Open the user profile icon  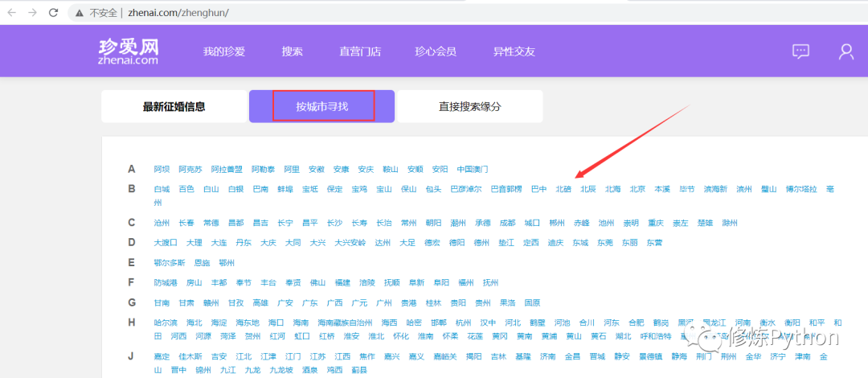click(846, 51)
